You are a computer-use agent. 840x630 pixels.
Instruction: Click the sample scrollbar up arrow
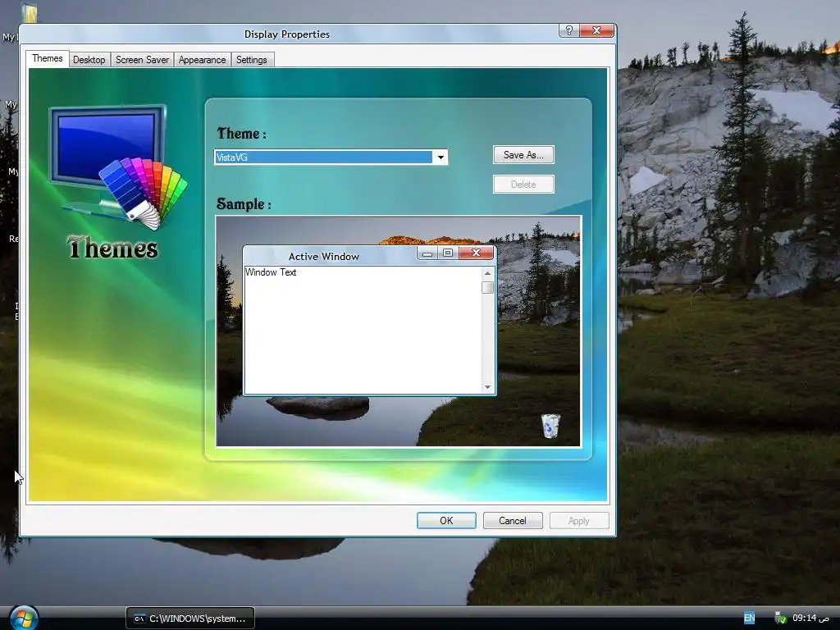pyautogui.click(x=487, y=273)
